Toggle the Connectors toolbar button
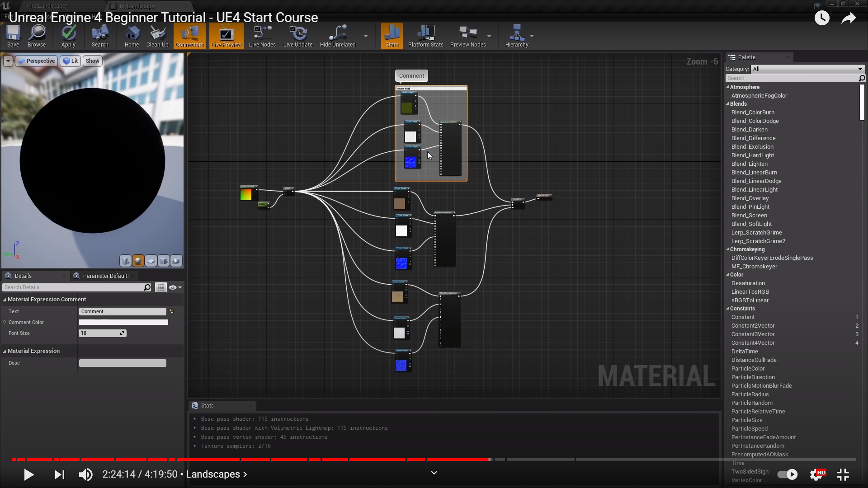Image resolution: width=868 pixels, height=488 pixels. click(189, 36)
